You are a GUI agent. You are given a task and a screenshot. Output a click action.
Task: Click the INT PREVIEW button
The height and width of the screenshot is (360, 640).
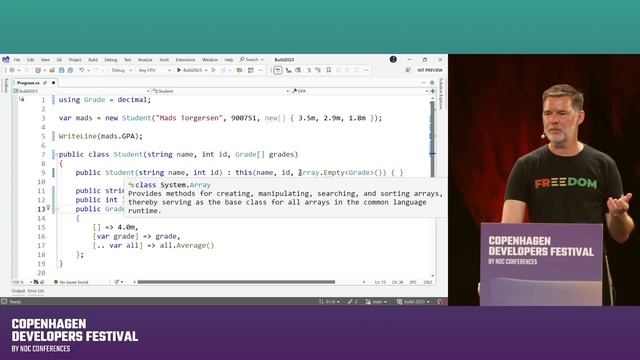[430, 70]
